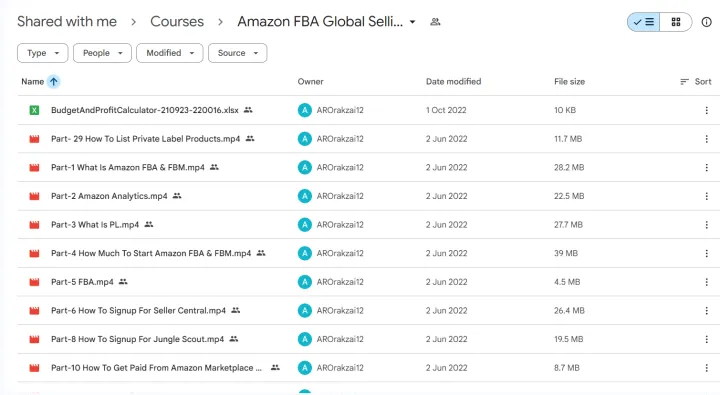Open more actions for Part-10 Get Paid
This screenshot has width=720, height=395.
pos(706,368)
